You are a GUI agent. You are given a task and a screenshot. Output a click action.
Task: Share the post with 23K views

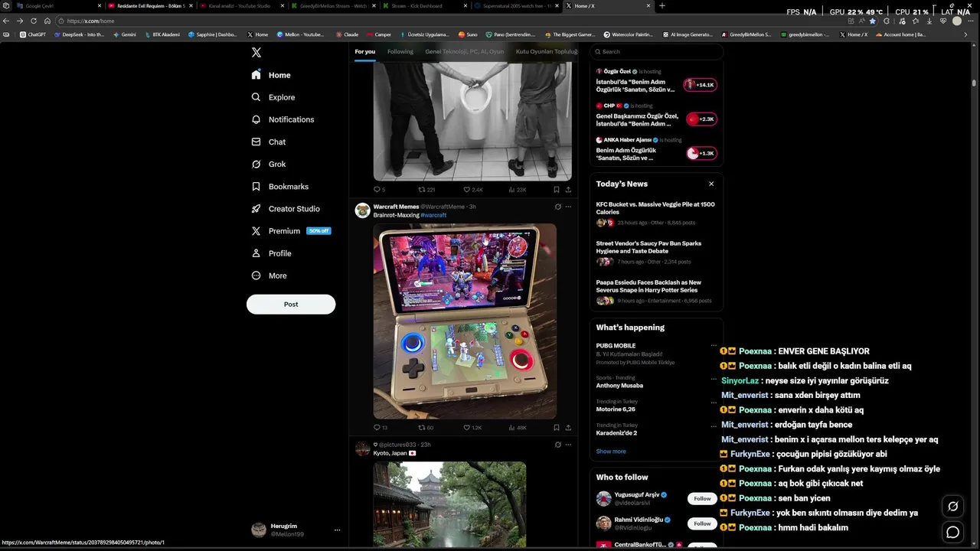pyautogui.click(x=568, y=190)
